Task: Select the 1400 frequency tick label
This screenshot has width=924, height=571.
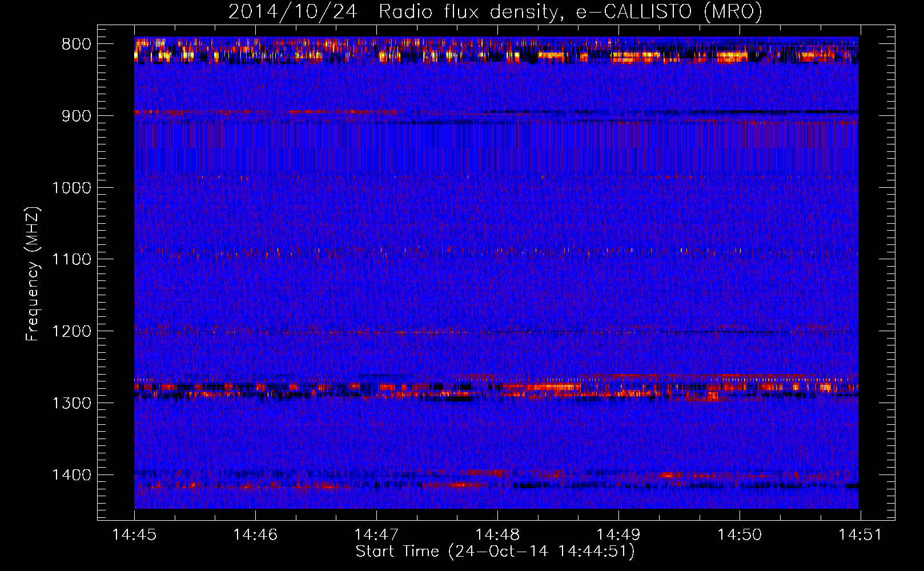Action: [71, 475]
